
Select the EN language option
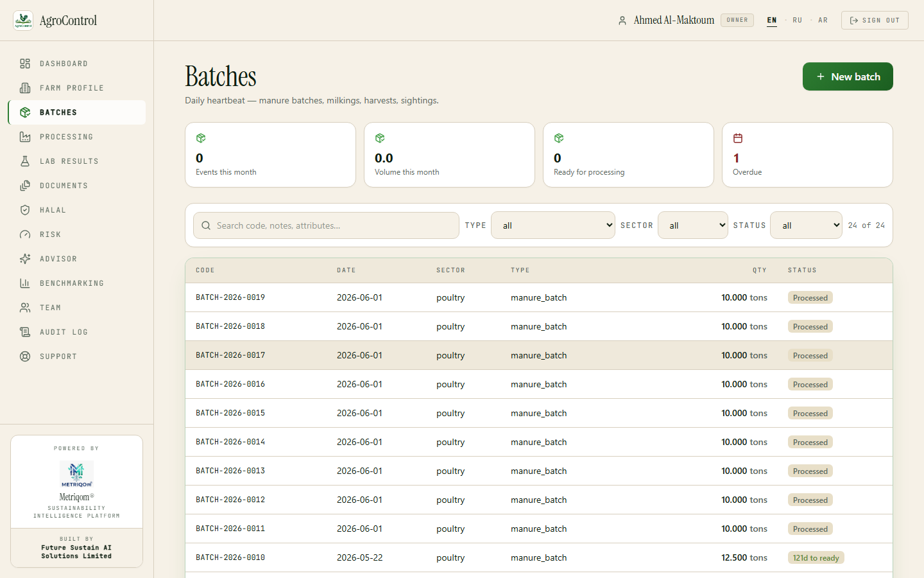(x=772, y=21)
